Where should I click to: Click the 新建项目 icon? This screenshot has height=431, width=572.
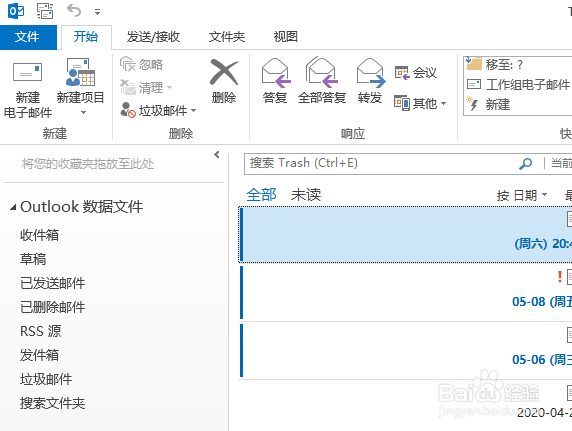tap(80, 72)
